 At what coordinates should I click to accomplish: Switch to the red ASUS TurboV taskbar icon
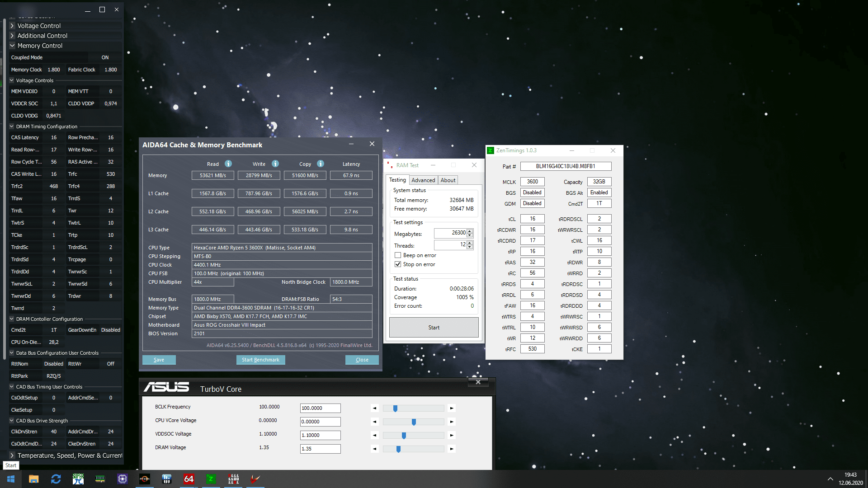tap(255, 479)
